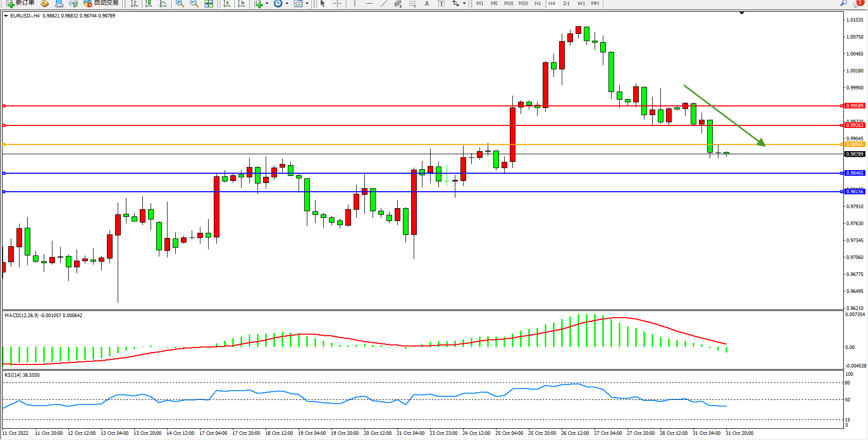Viewport: 868px width, 440px height.
Task: Select the draw trendline tool
Action: pos(383,4)
